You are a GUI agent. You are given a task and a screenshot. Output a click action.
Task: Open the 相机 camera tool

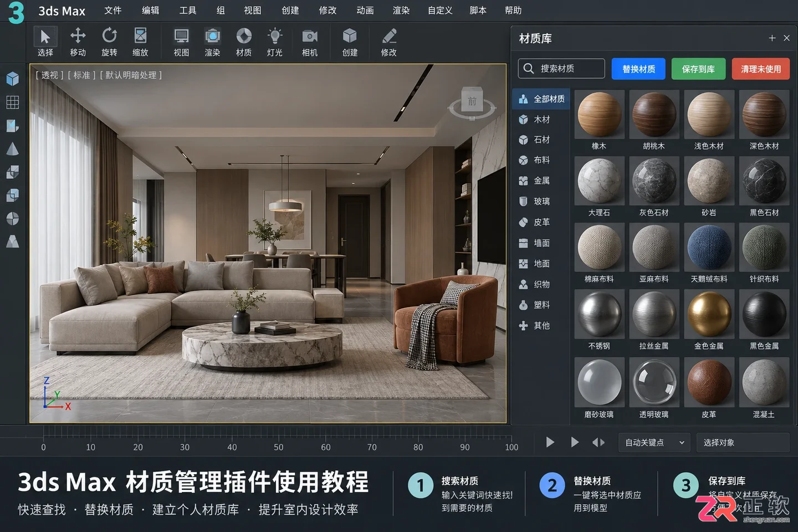click(x=310, y=42)
